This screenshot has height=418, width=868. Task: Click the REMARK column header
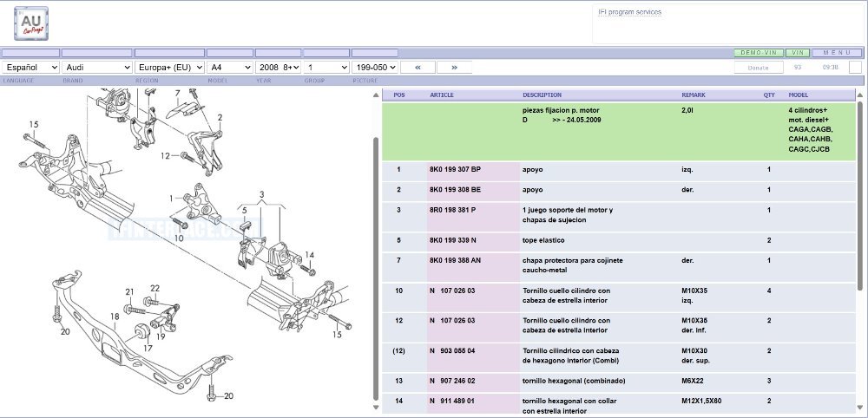pyautogui.click(x=693, y=95)
